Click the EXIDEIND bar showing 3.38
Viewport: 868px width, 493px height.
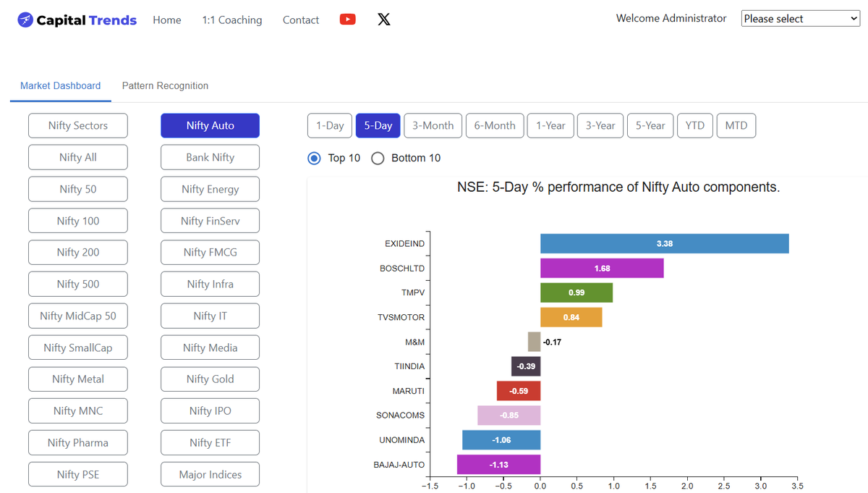coord(665,243)
